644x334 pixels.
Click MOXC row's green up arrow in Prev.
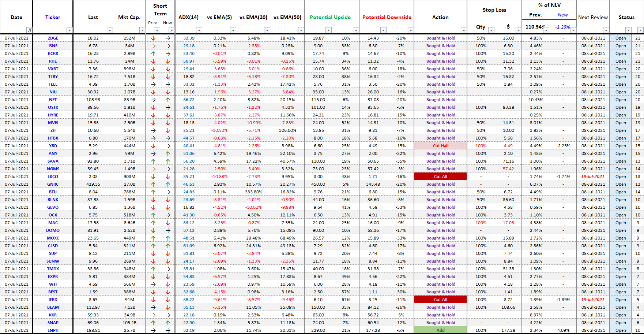153,238
